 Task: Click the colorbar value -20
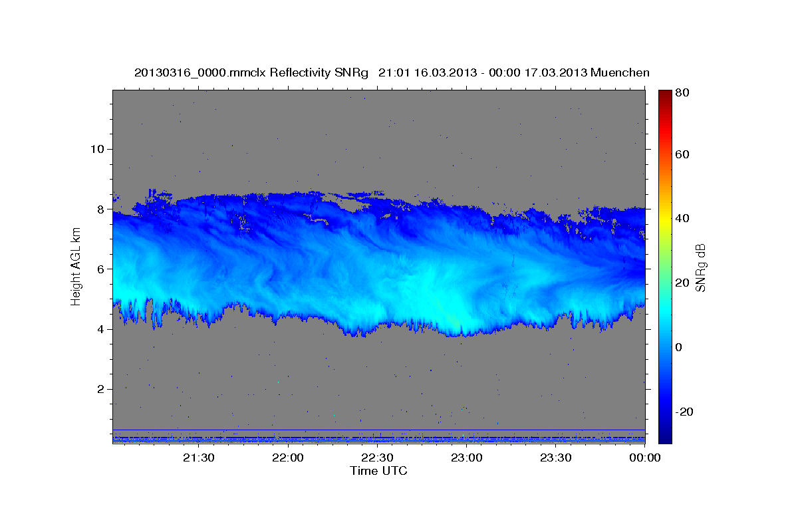(x=684, y=412)
